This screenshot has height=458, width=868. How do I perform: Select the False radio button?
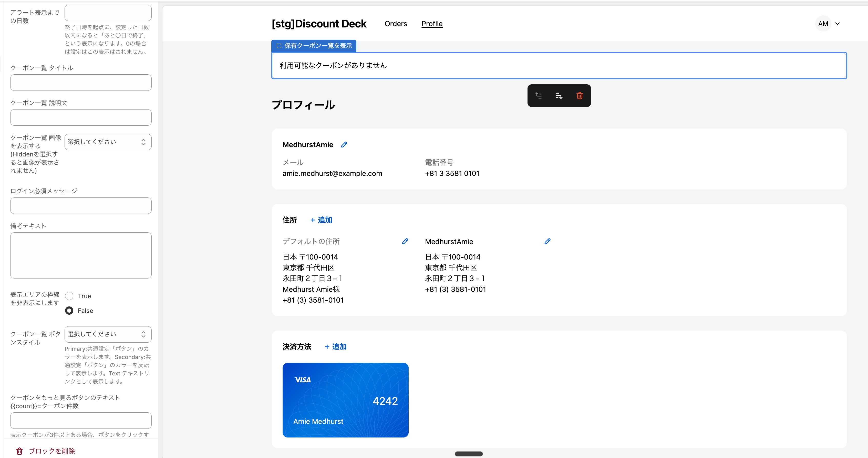pyautogui.click(x=69, y=311)
